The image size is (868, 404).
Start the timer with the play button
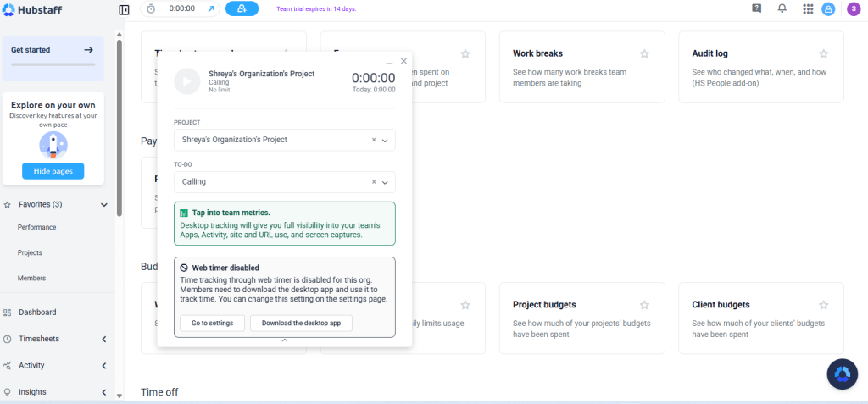[187, 81]
